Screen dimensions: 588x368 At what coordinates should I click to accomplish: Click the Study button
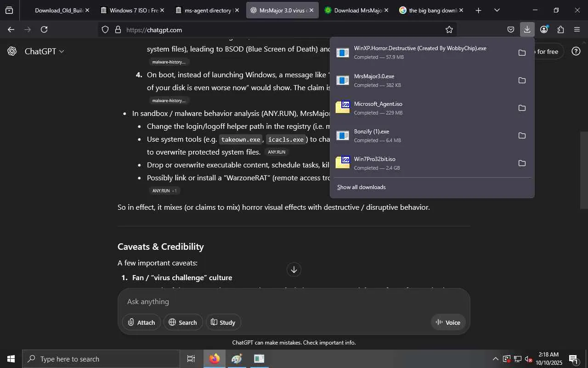point(223,322)
